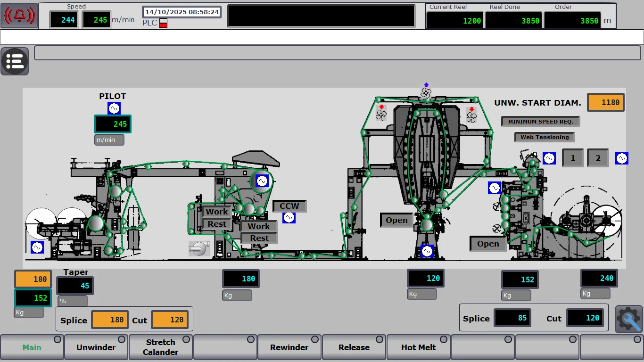The width and height of the screenshot is (644, 362).
Task: Click motor icon at left rewinder reels
Action: pos(37,247)
